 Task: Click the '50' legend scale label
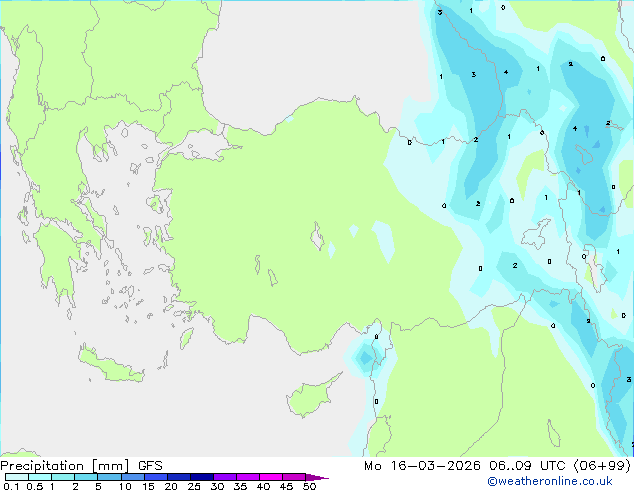[310, 486]
